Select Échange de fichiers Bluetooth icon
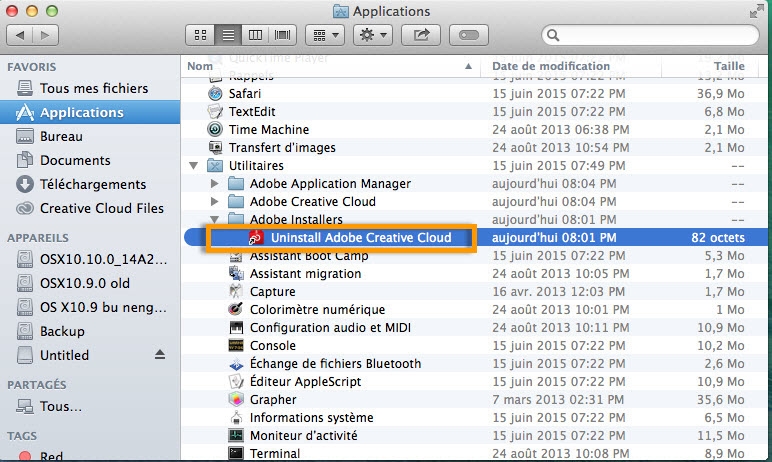772x462 pixels. (x=236, y=363)
